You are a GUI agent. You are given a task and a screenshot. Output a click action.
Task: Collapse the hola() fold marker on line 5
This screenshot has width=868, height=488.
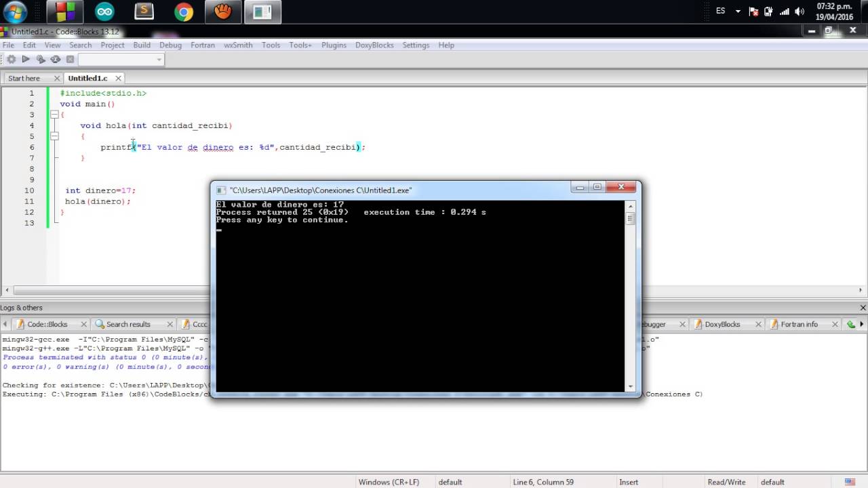pos(54,136)
